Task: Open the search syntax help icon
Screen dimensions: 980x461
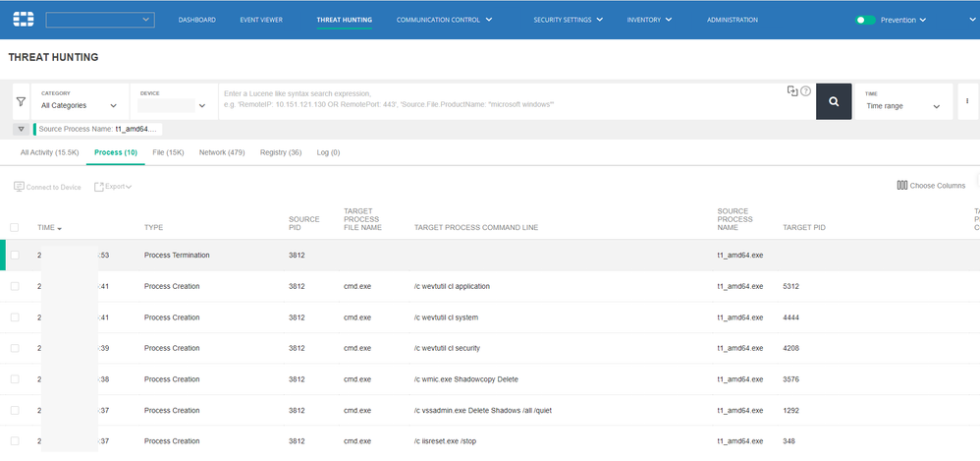Action: [x=806, y=91]
